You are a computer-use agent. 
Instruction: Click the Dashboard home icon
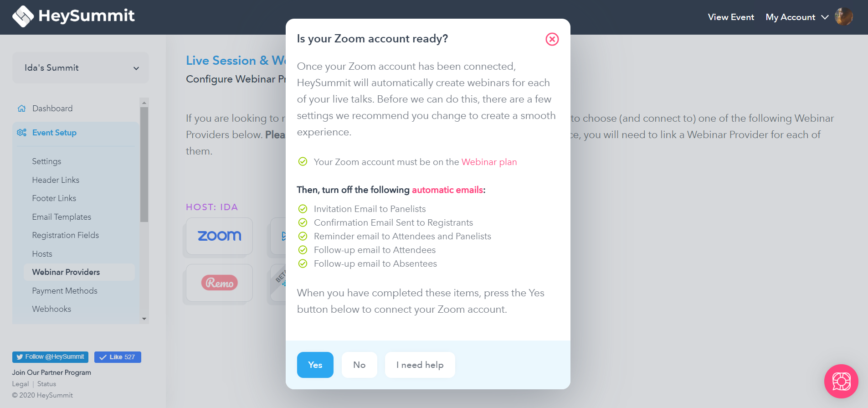21,108
